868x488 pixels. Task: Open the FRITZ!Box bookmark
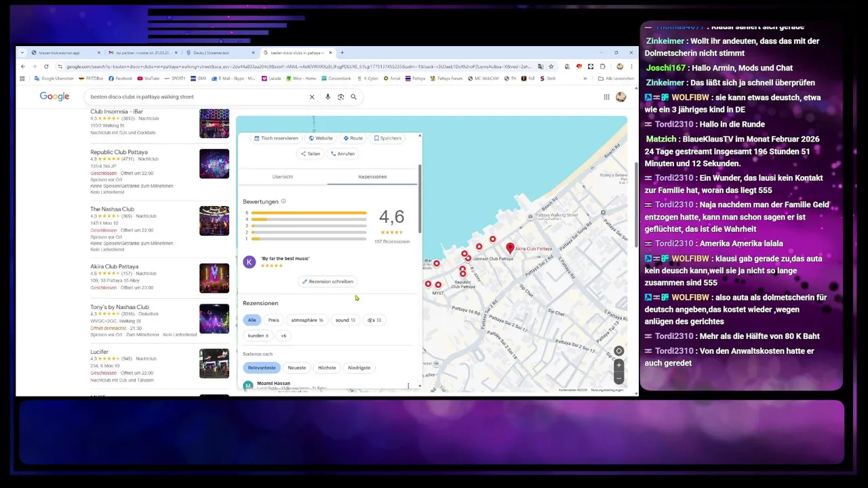(92, 79)
